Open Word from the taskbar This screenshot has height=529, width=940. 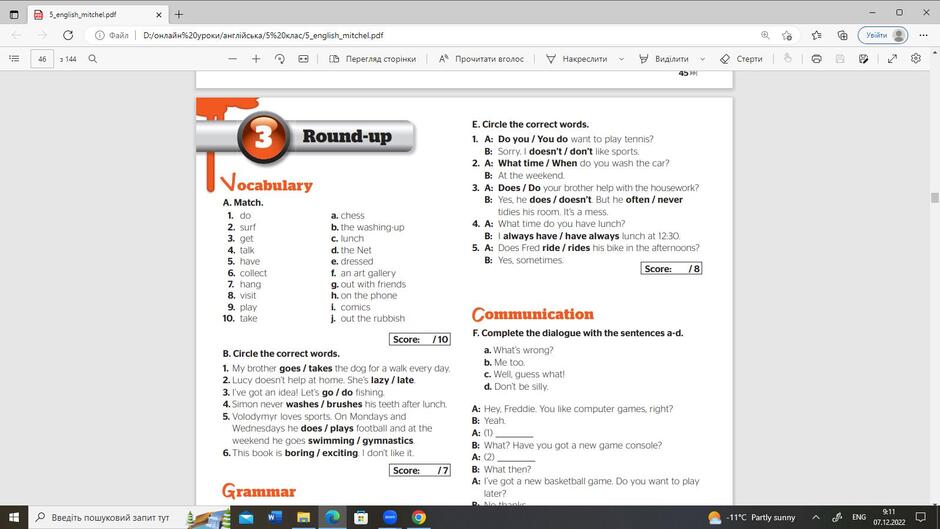[x=275, y=518]
